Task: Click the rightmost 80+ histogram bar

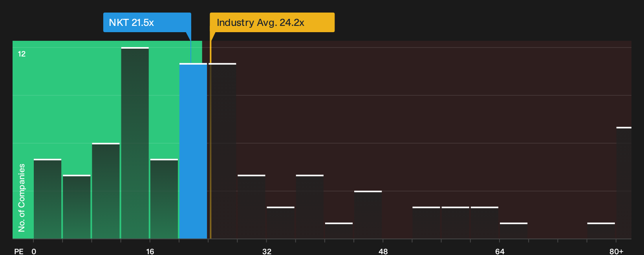Action: tap(624, 183)
